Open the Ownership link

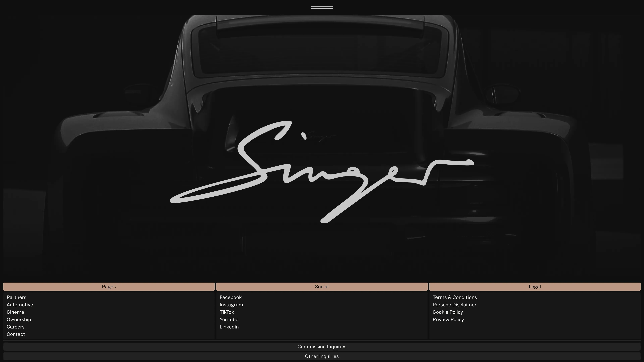click(19, 320)
